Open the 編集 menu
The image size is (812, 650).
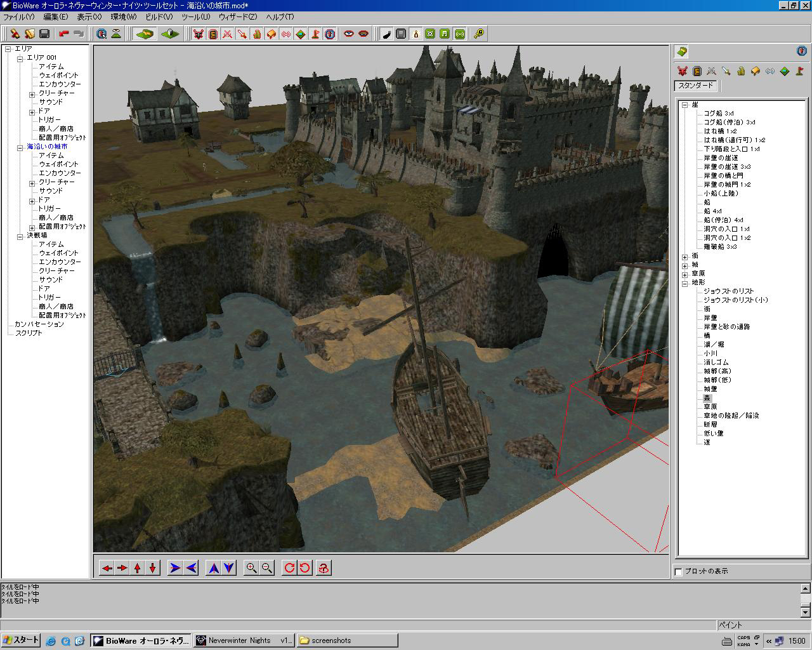[x=55, y=17]
